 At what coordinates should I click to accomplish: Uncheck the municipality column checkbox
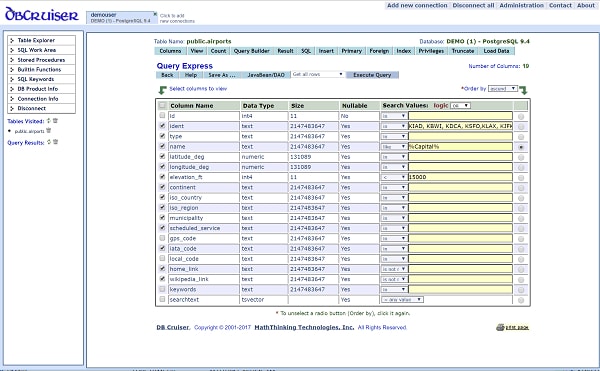162,218
